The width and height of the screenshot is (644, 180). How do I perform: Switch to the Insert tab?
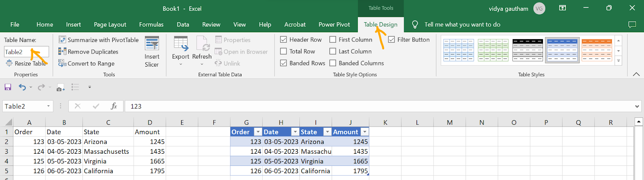(73, 25)
